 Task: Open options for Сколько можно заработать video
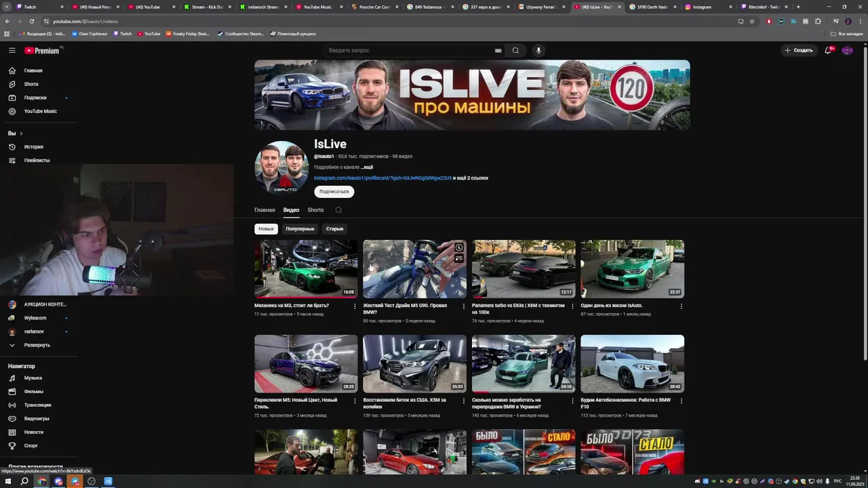click(572, 401)
